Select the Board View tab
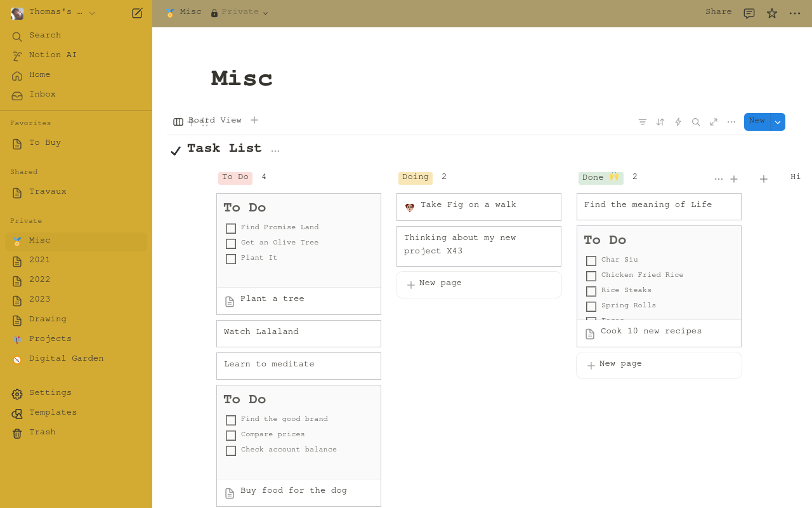 coord(207,121)
